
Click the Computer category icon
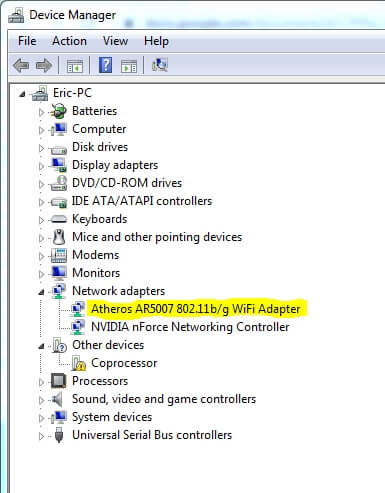59,129
